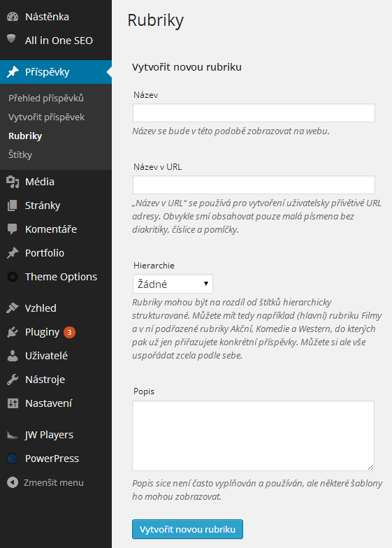
Task: Click Vytvořit novou rubriku button
Action: pos(187,529)
